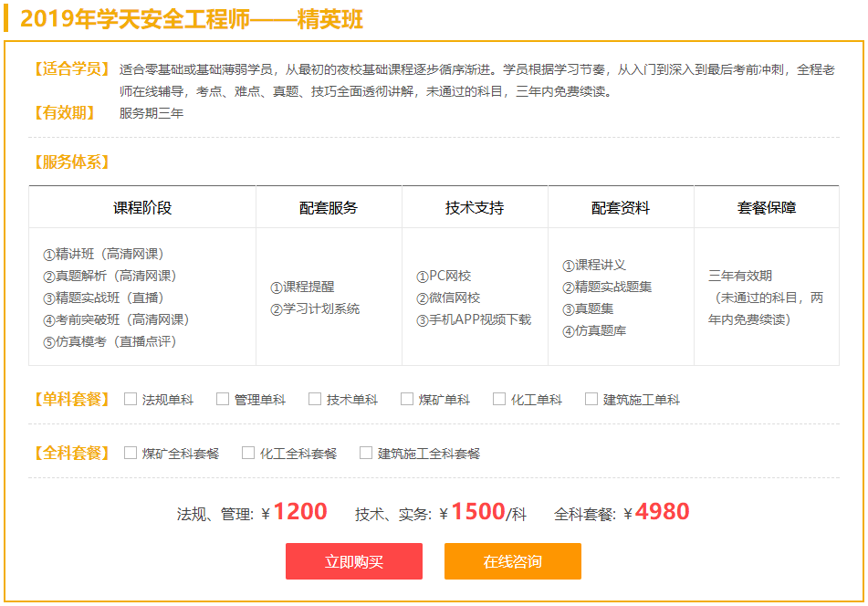Select the 技术单科 checkbox
868x606 pixels.
coord(315,399)
